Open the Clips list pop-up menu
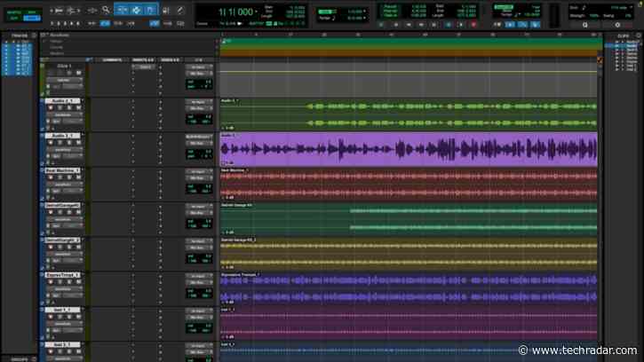The height and width of the screenshot is (362, 644). pos(638,35)
